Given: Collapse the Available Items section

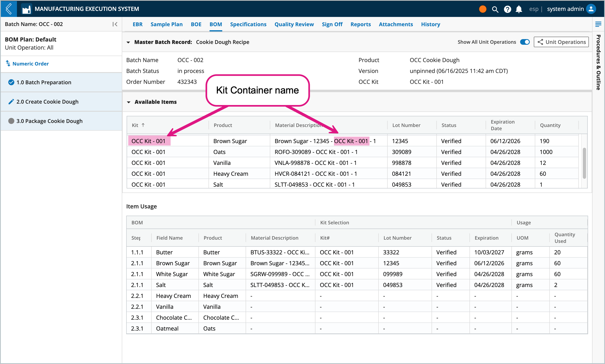Looking at the screenshot, I should coord(129,102).
